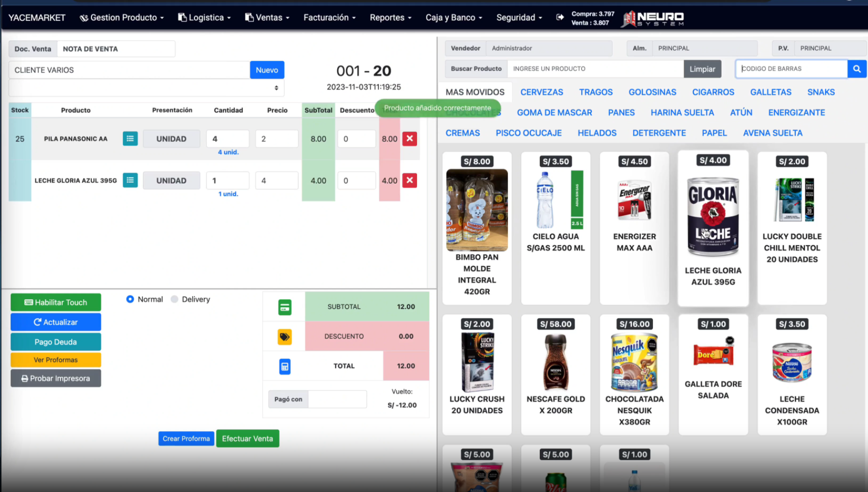
Task: Open the TRAGOS category tab
Action: pos(596,92)
